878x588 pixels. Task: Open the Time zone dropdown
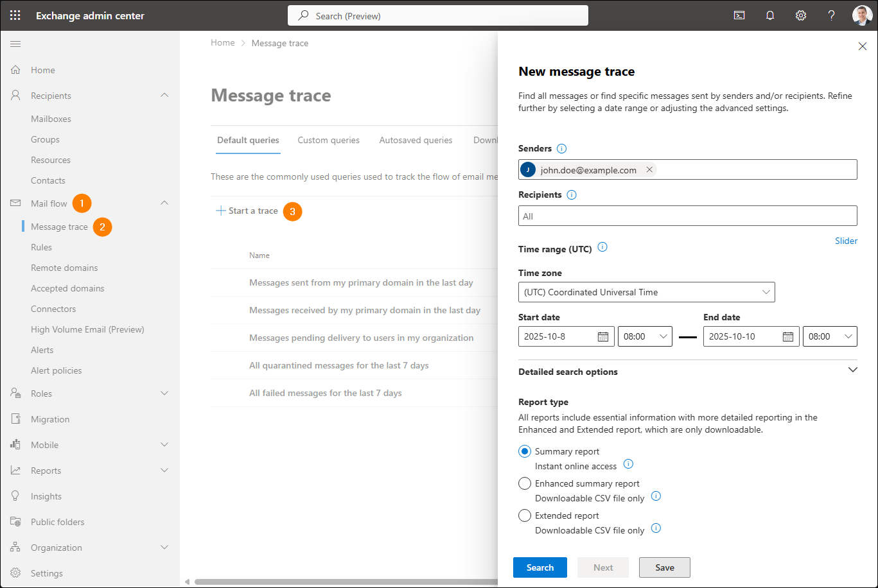[646, 292]
